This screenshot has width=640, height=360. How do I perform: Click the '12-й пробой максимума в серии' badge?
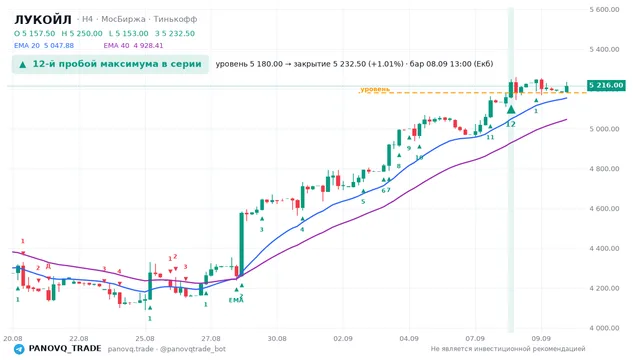(x=110, y=64)
